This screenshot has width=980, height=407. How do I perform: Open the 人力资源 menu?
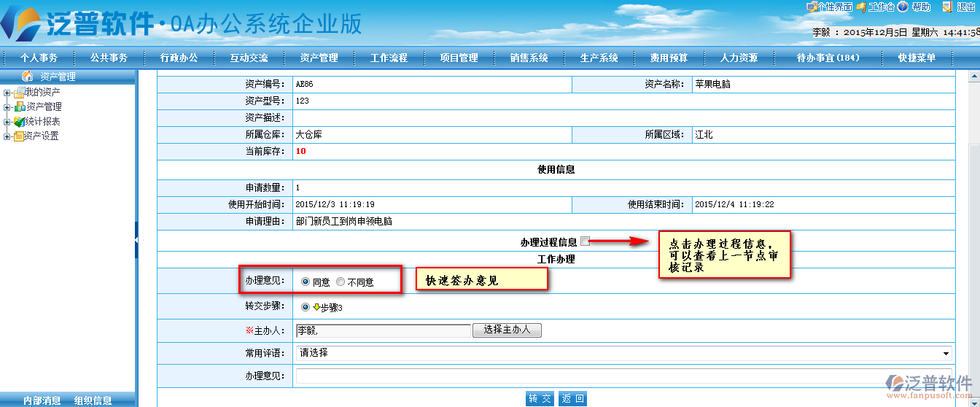pos(739,58)
